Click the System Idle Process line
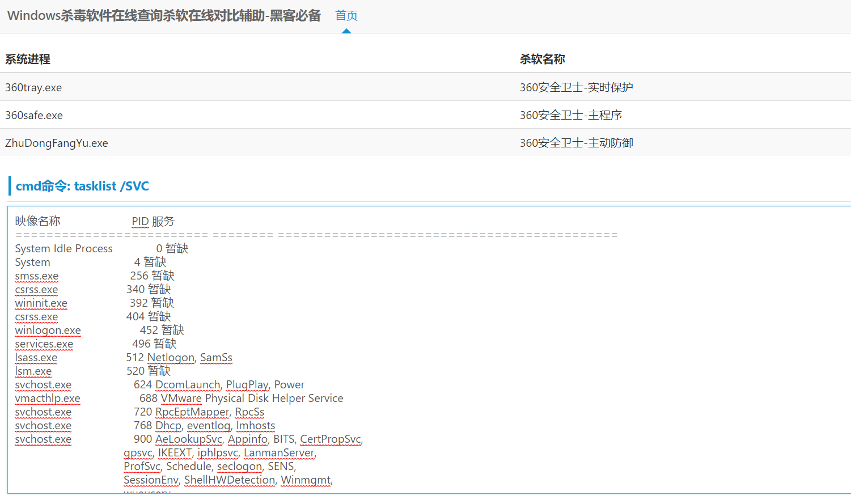This screenshot has width=851, height=504. point(101,248)
